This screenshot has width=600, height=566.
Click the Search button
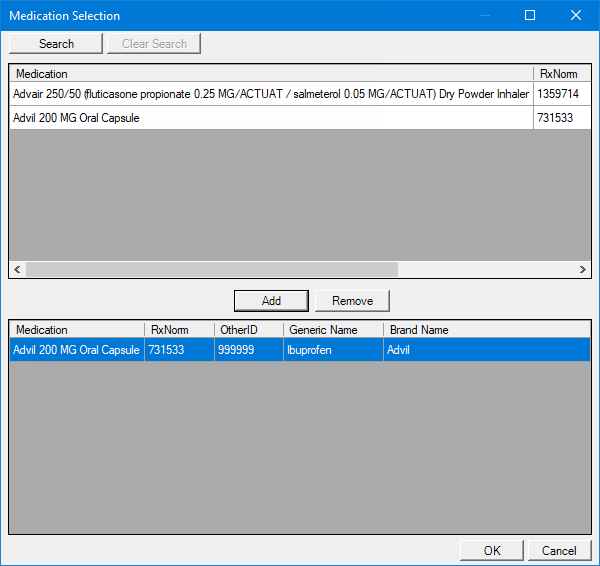(x=56, y=44)
